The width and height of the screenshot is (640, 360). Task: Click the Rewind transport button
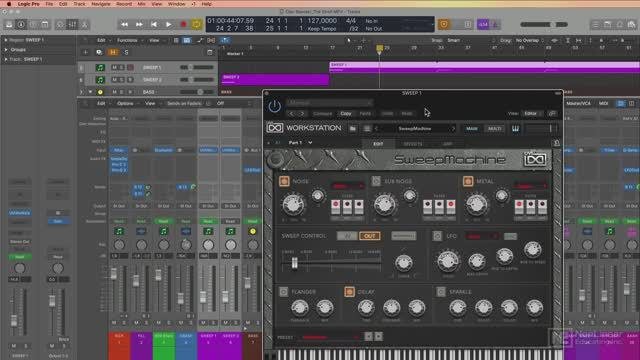point(124,24)
